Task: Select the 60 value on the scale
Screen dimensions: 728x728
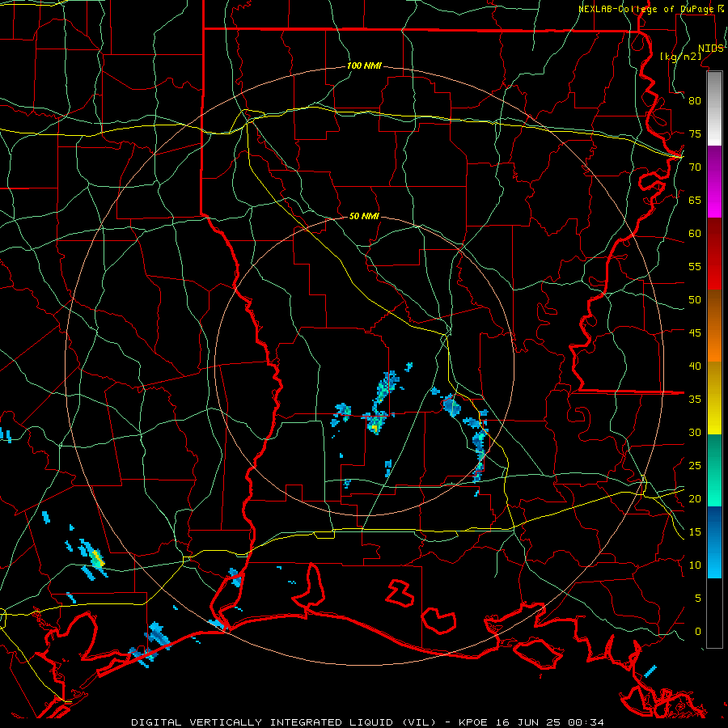Action: (695, 234)
